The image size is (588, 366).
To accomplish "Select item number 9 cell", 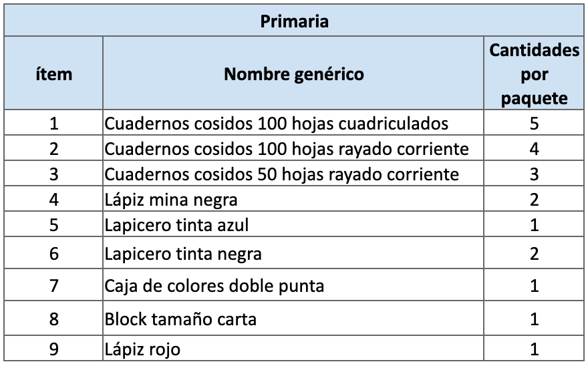I will click(x=53, y=349).
